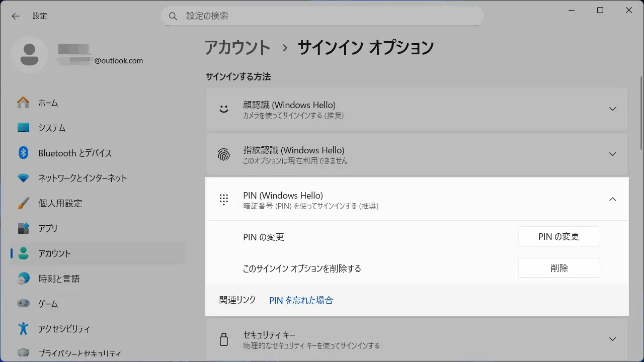Open the PIN を忘れた場合 link
The image size is (644, 362).
coord(301,300)
